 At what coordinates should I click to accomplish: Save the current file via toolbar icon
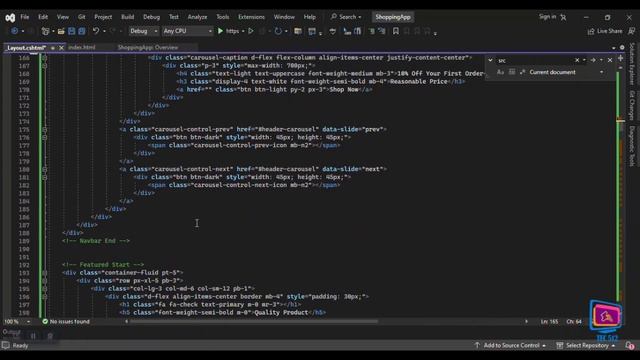71,31
